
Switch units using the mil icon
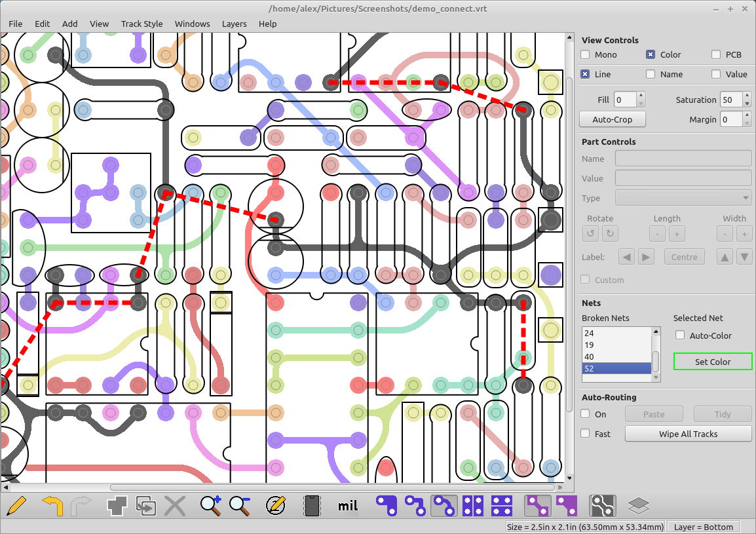[x=347, y=506]
